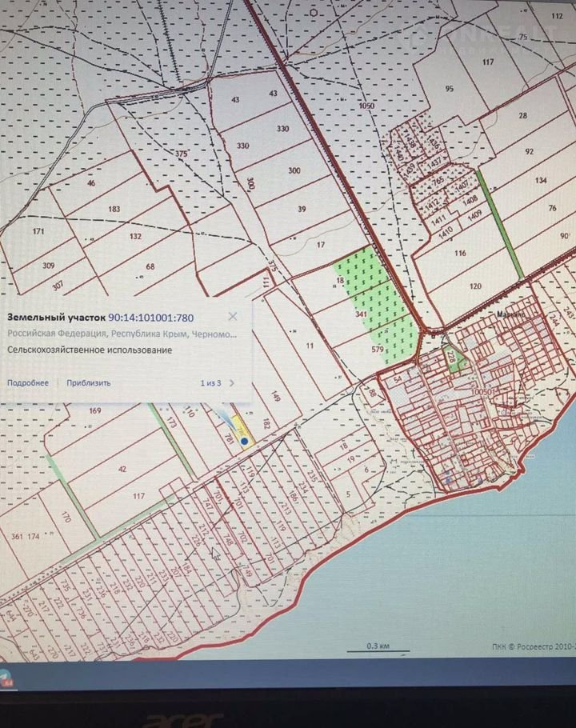This screenshot has width=576, height=728.
Task: Select parcel 134 on the map
Action: 542,180
